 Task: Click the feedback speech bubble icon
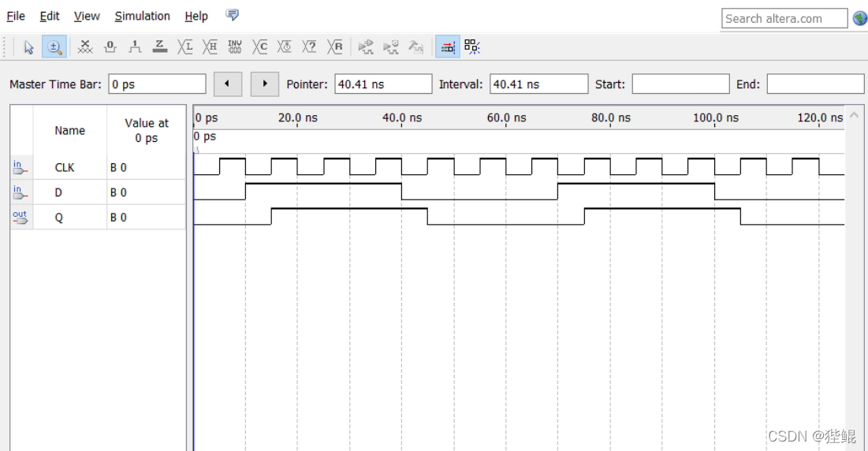[233, 15]
